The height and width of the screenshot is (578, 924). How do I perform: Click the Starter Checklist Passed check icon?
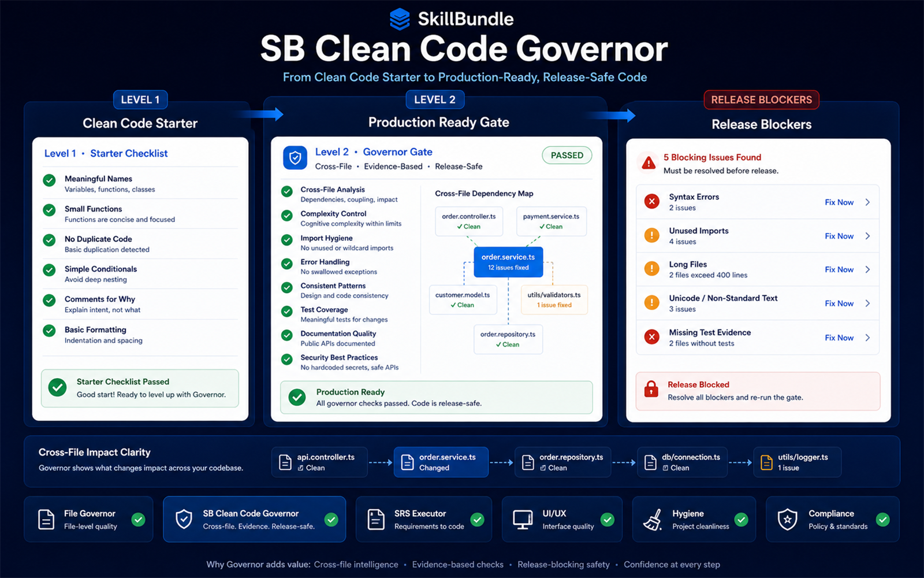pos(57,387)
